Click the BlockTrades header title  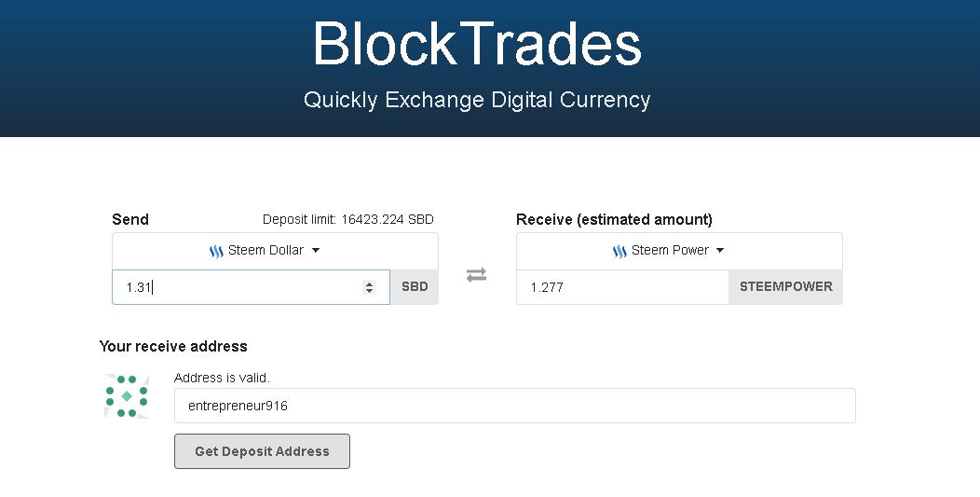coord(477,44)
